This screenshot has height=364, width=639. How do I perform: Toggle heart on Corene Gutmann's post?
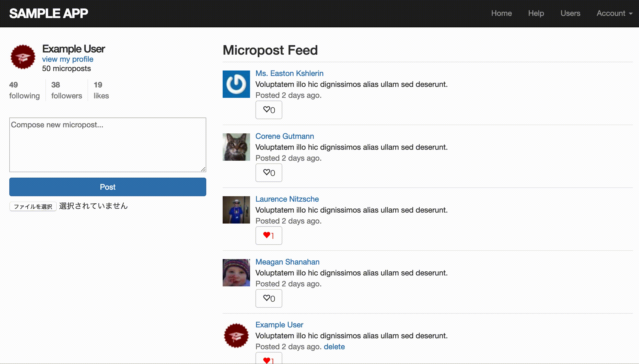(269, 173)
